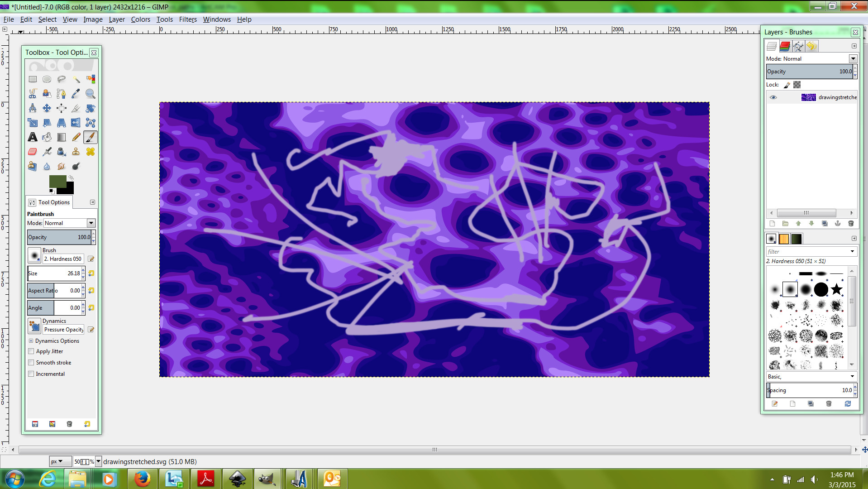Select the Rectangle Select tool
Screen dimensions: 868x489
pyautogui.click(x=33, y=79)
